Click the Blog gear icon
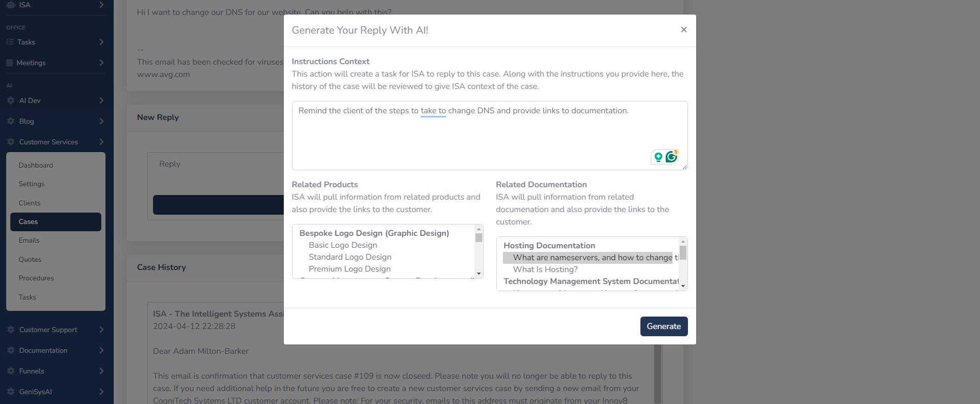The height and width of the screenshot is (404, 980). pos(10,121)
